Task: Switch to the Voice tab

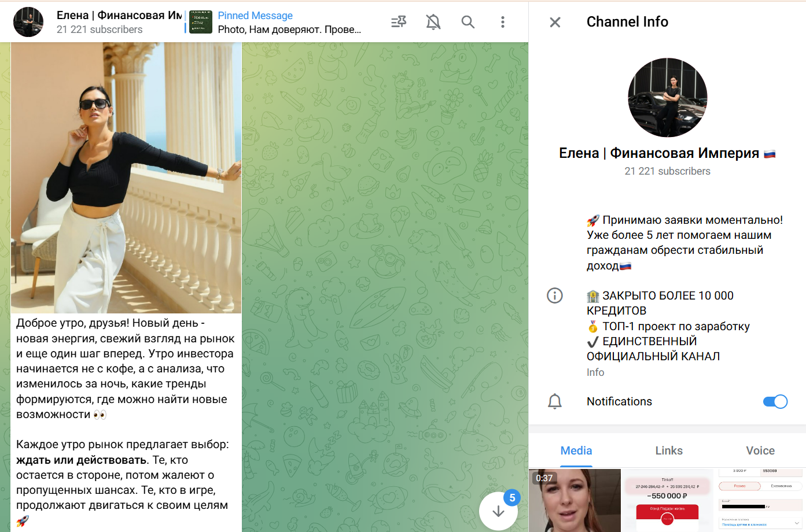Action: (x=760, y=450)
